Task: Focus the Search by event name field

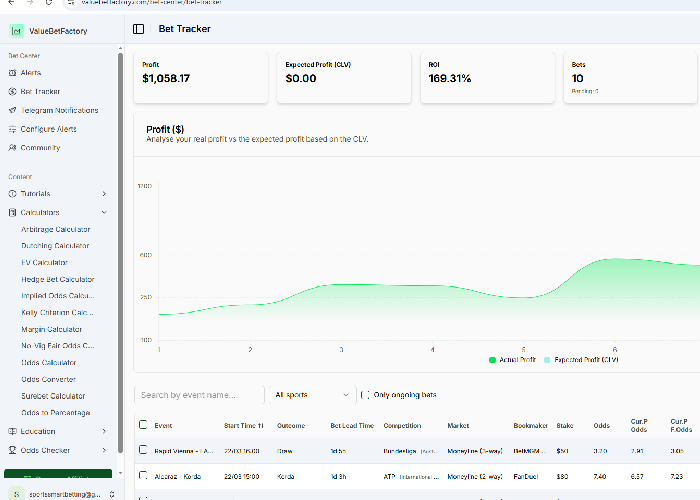Action: click(199, 395)
